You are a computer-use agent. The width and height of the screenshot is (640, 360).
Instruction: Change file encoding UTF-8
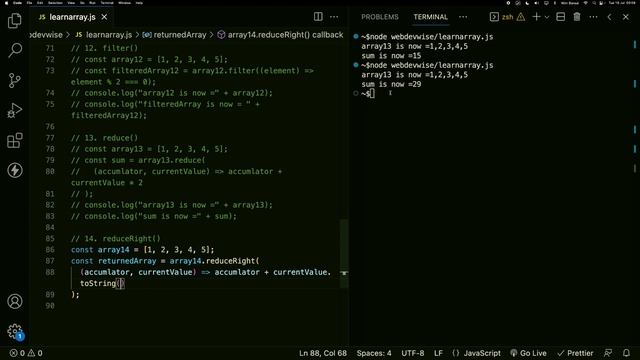413,353
